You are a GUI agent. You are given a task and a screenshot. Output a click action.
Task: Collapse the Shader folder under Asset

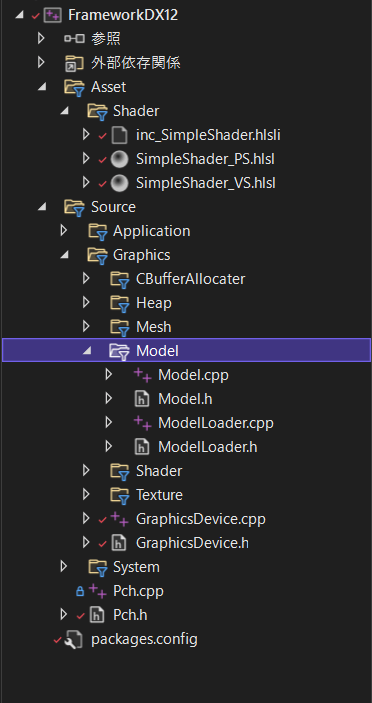pos(64,111)
